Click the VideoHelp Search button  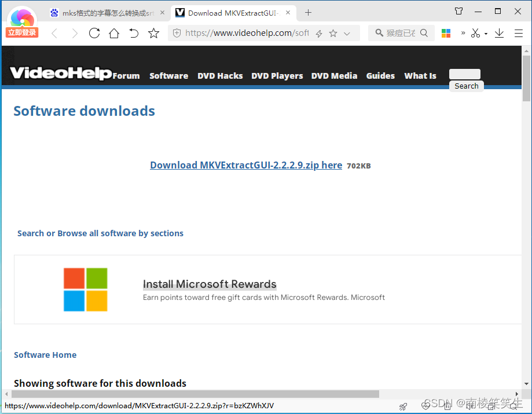pyautogui.click(x=467, y=86)
